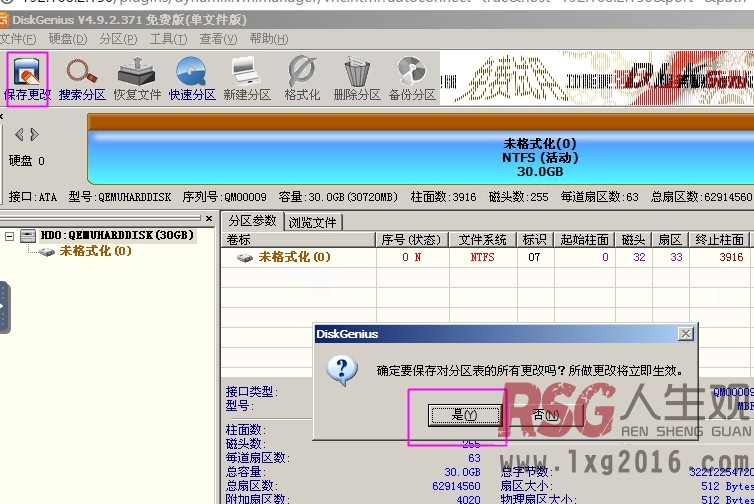Go to previous disk with left arrow

point(19,135)
